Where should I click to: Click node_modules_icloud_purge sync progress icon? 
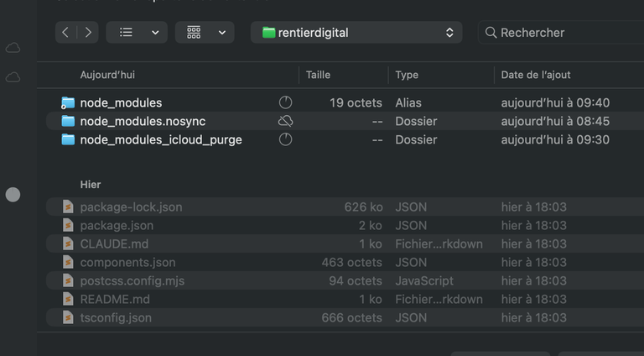pos(285,139)
